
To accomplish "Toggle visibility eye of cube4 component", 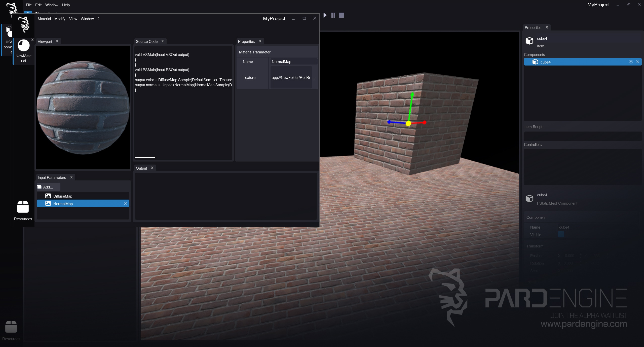I will pos(631,62).
